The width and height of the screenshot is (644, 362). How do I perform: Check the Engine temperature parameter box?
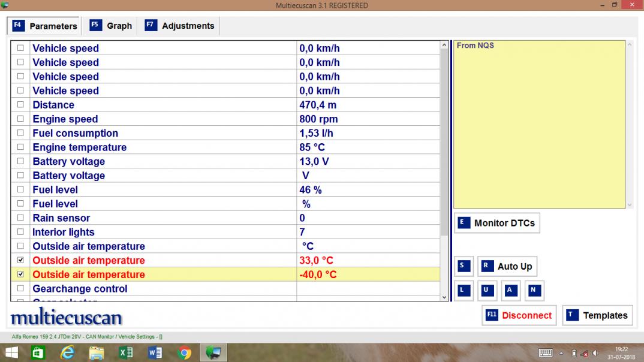coord(20,147)
